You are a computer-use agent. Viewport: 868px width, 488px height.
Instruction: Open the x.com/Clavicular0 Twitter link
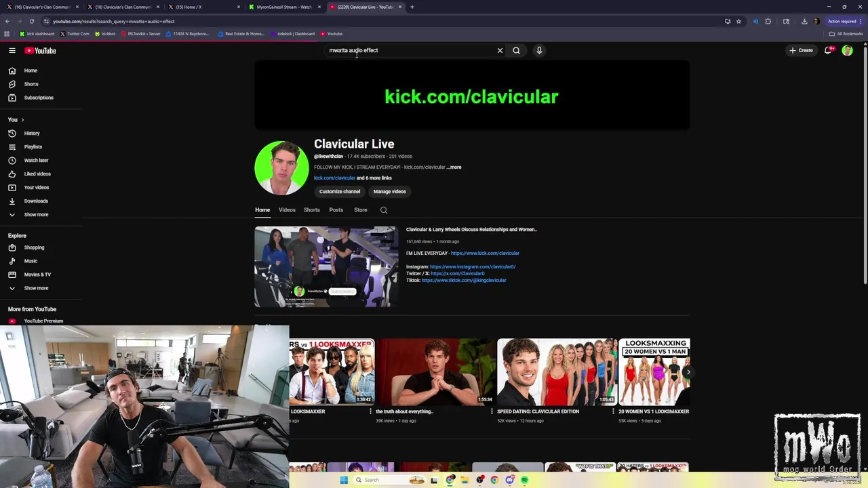pos(458,274)
